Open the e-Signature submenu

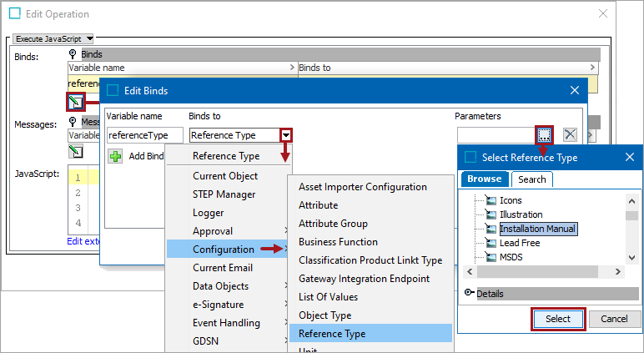click(227, 305)
